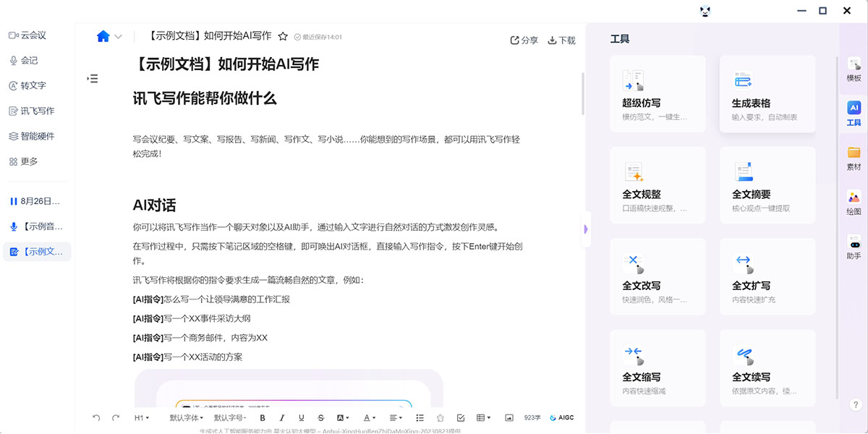Select the 全文摘要 tool
This screenshot has width=868, height=434.
[x=767, y=185]
